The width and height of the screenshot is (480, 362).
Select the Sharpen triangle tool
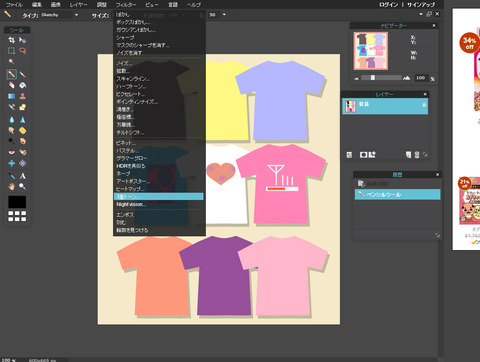[22, 119]
